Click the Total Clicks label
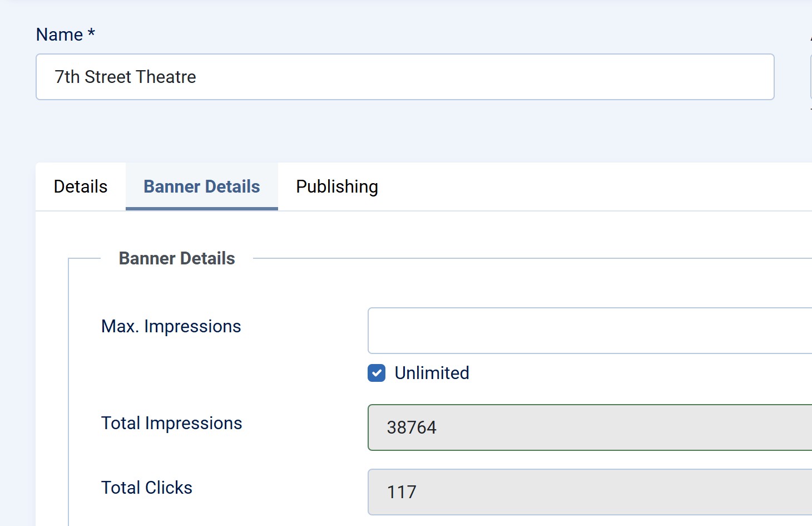Image resolution: width=812 pixels, height=526 pixels. coord(146,488)
